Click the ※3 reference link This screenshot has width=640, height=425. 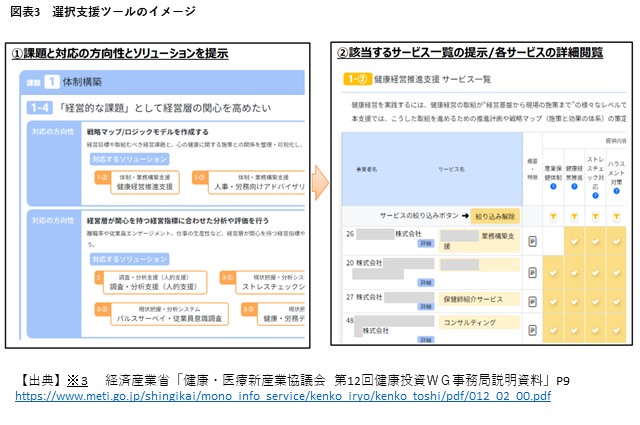pyautogui.click(x=77, y=380)
